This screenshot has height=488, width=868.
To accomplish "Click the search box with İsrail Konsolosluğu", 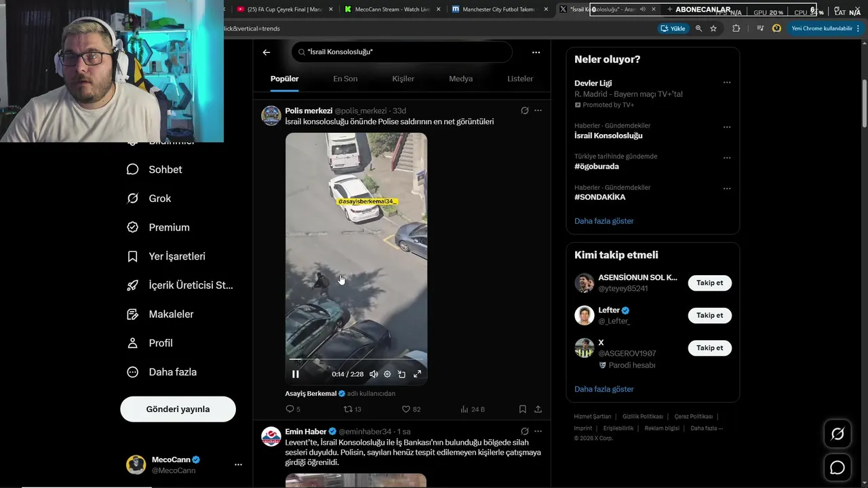I will click(401, 52).
